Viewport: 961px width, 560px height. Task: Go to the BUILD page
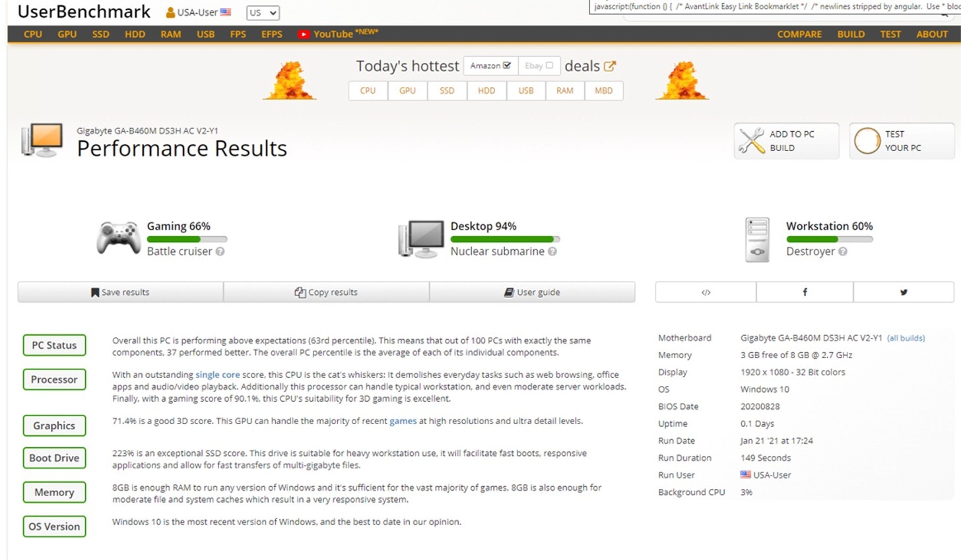(851, 34)
